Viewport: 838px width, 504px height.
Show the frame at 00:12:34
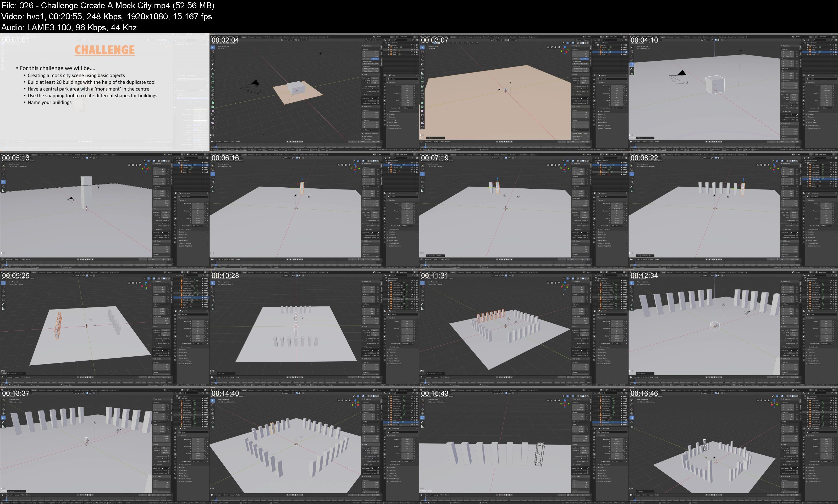tap(733, 328)
